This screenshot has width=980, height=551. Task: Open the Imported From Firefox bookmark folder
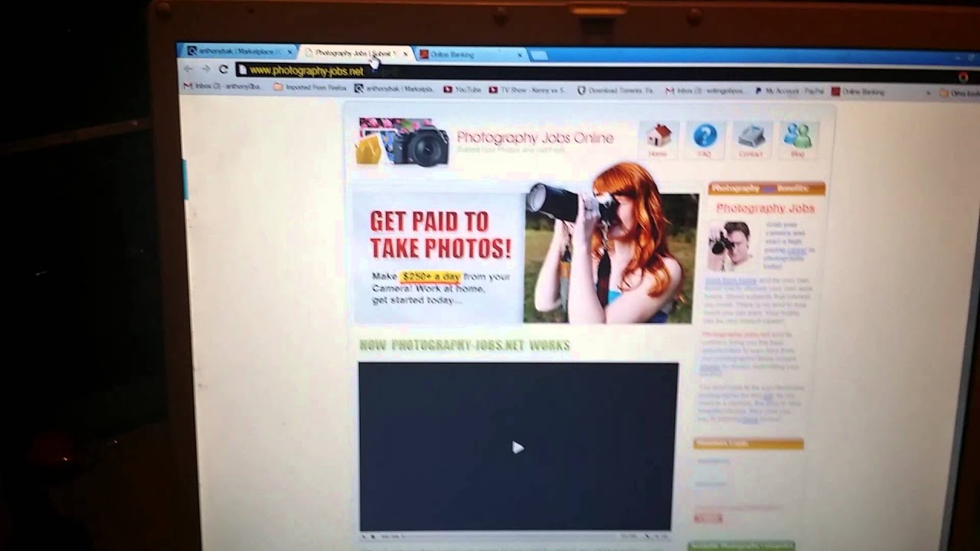tap(309, 88)
